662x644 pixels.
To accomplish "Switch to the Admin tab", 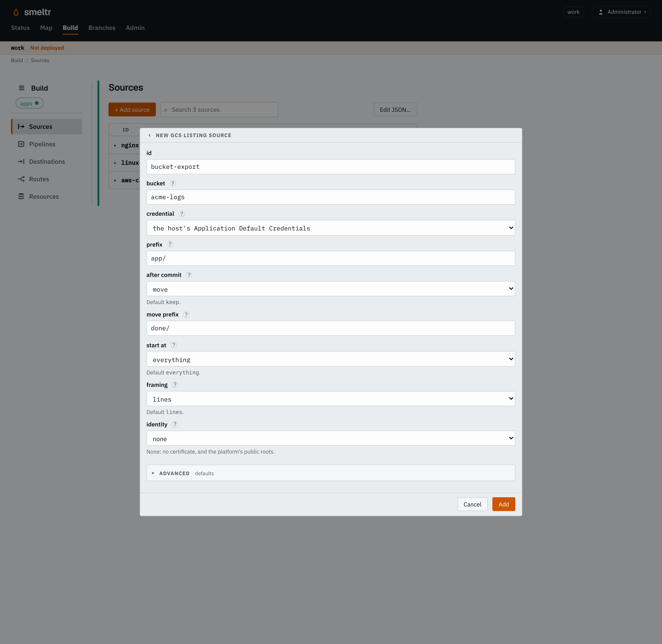I will [x=135, y=28].
